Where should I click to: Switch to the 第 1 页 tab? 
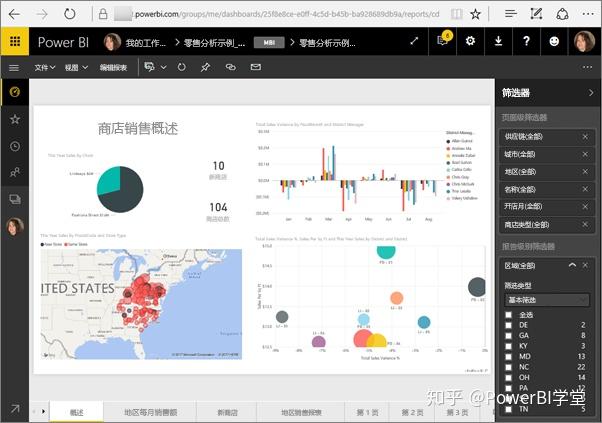(367, 412)
